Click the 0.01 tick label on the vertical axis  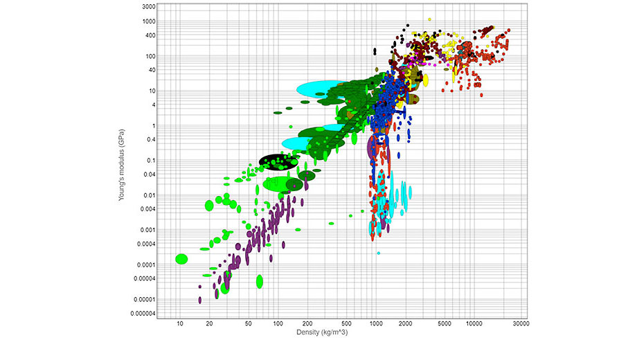[x=150, y=195]
